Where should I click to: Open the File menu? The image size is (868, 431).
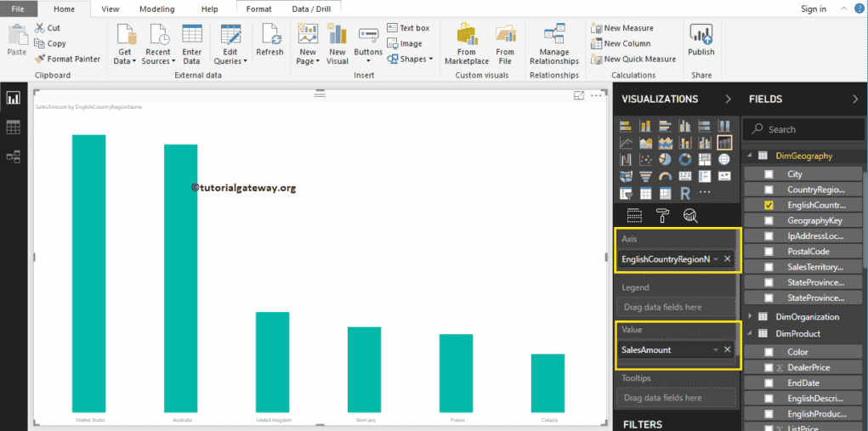pos(18,9)
